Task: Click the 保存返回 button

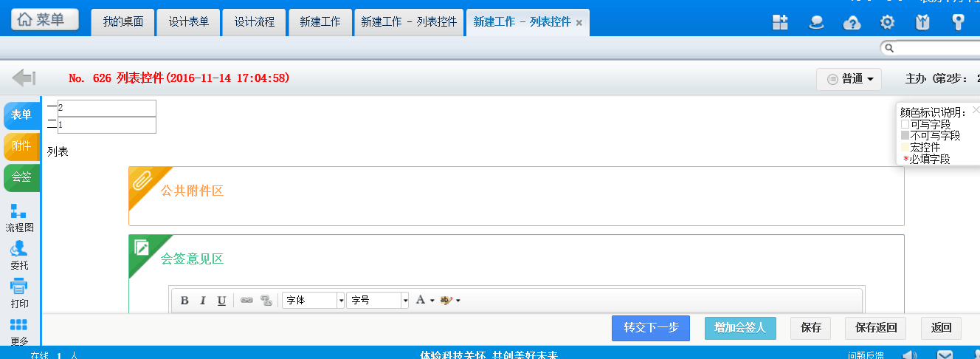Action: tap(876, 328)
